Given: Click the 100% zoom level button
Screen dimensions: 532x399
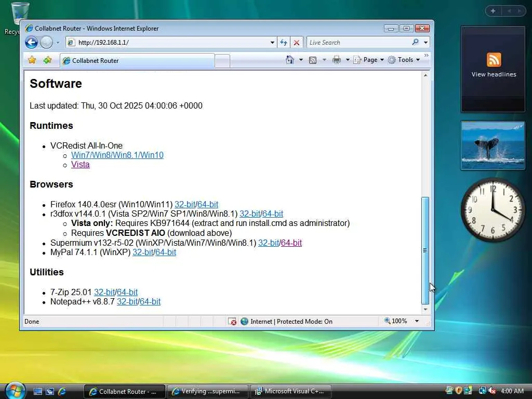Looking at the screenshot, I should point(395,321).
